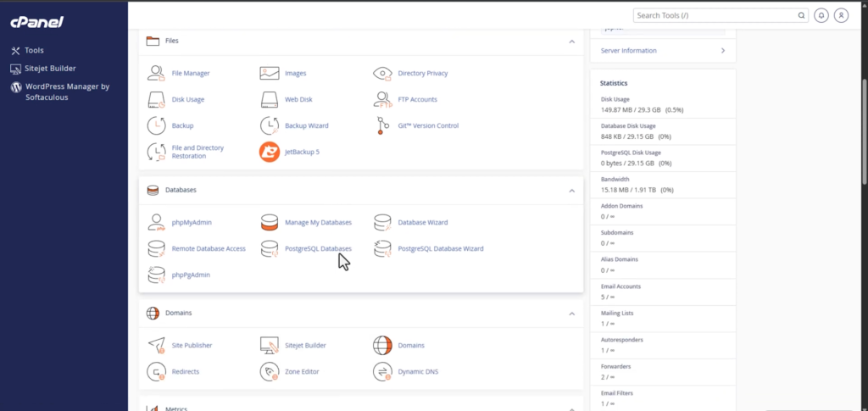The width and height of the screenshot is (868, 411).
Task: Collapse the Domains section
Action: (x=572, y=314)
